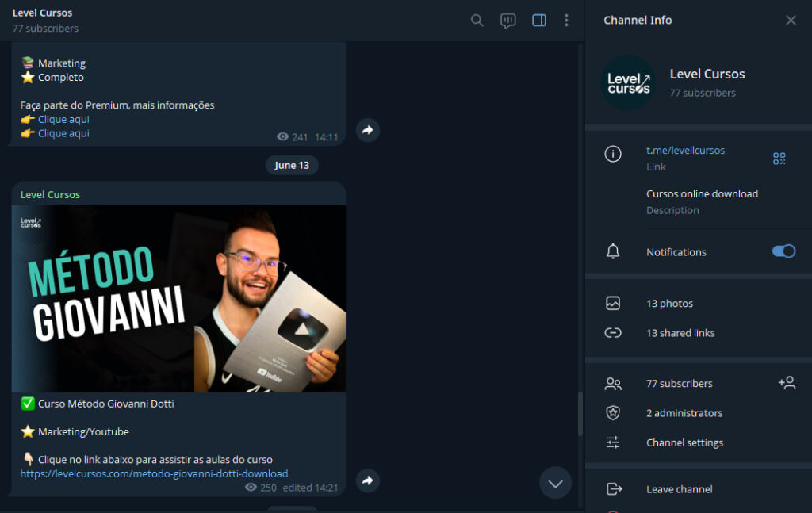Show the channel QR code icon
Image resolution: width=812 pixels, height=513 pixels.
coord(779,159)
